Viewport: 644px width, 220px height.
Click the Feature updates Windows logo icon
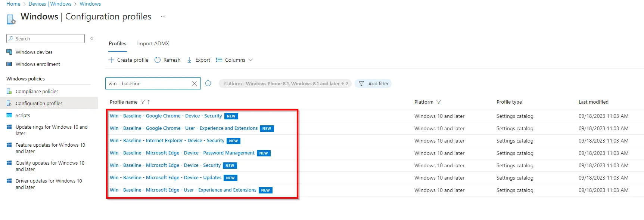(9, 145)
